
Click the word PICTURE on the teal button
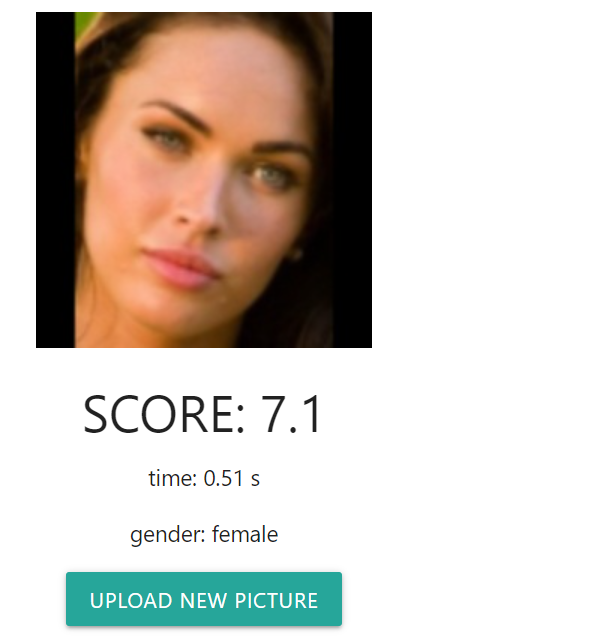click(276, 600)
